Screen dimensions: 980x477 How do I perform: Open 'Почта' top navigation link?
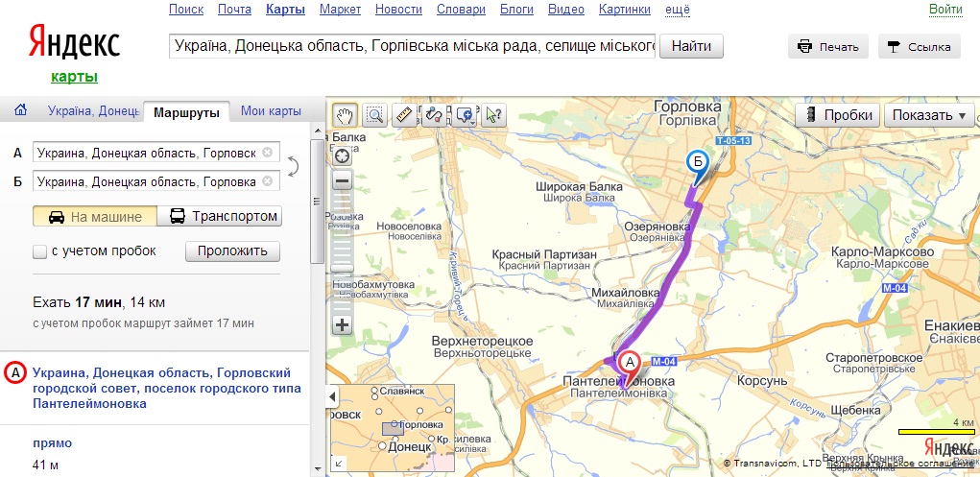(x=234, y=10)
